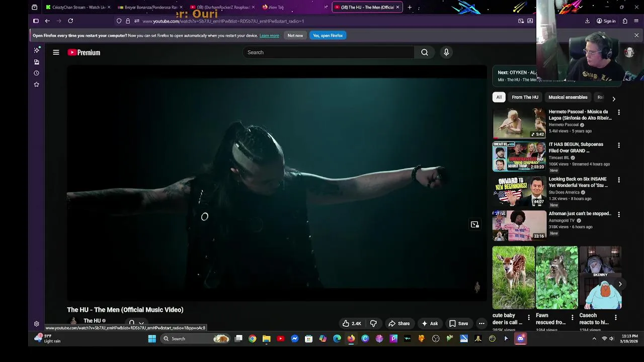The height and width of the screenshot is (362, 644).
Task: Go back in browser history
Action: point(47,21)
